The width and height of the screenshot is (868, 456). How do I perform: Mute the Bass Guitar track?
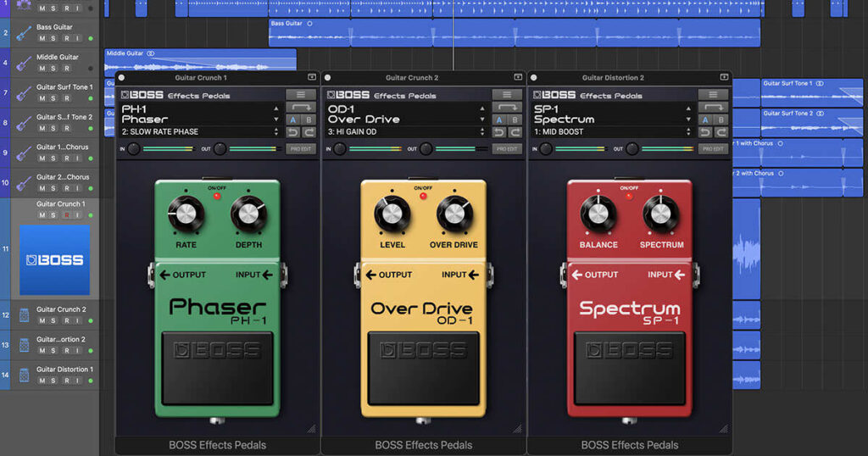[x=42, y=38]
